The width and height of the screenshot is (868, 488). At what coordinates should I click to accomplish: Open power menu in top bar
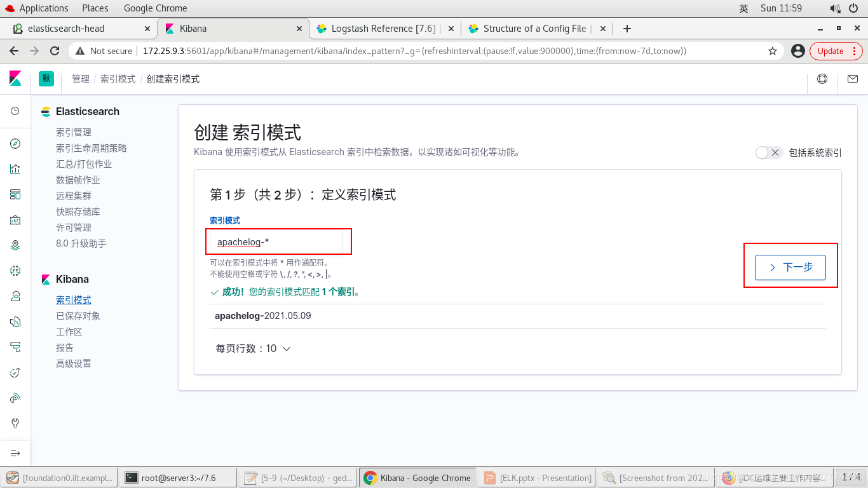pos(853,8)
